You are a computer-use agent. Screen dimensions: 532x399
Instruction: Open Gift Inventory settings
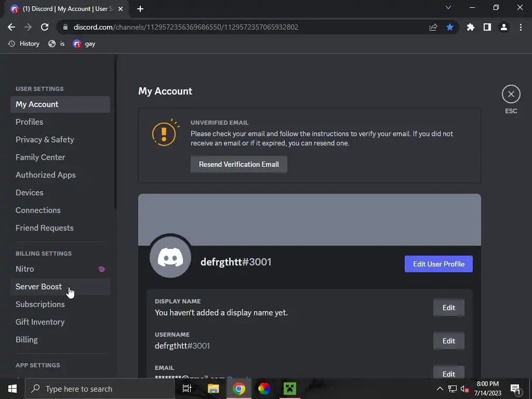[x=60, y=322]
